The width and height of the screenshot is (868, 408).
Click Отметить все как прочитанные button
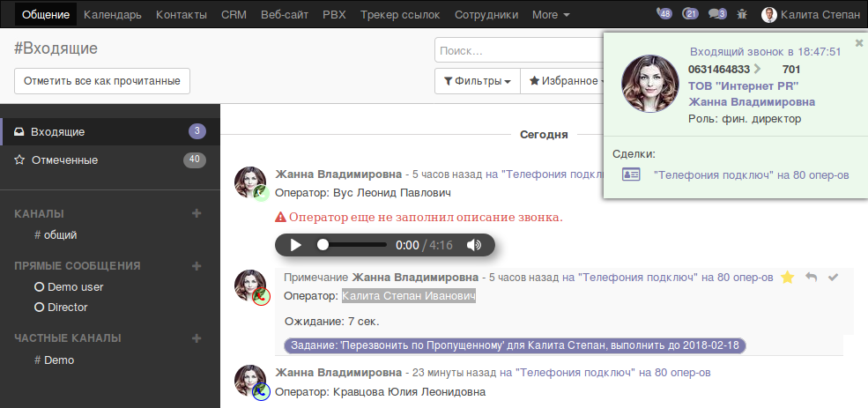(102, 81)
